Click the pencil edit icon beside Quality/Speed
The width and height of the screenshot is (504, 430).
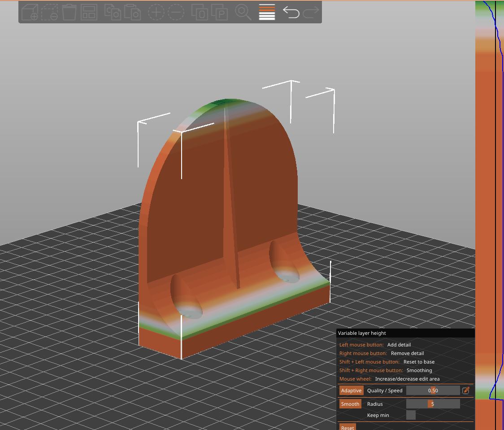pyautogui.click(x=465, y=391)
